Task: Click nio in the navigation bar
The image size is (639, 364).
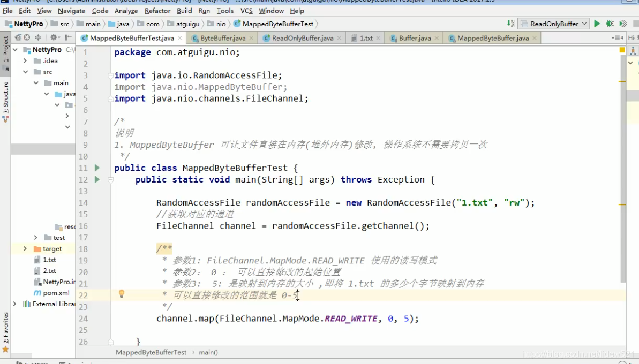Action: (x=216, y=24)
